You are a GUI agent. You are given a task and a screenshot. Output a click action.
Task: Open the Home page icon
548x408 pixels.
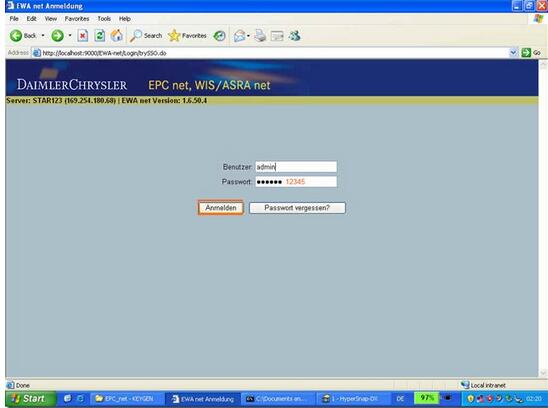[x=117, y=35]
